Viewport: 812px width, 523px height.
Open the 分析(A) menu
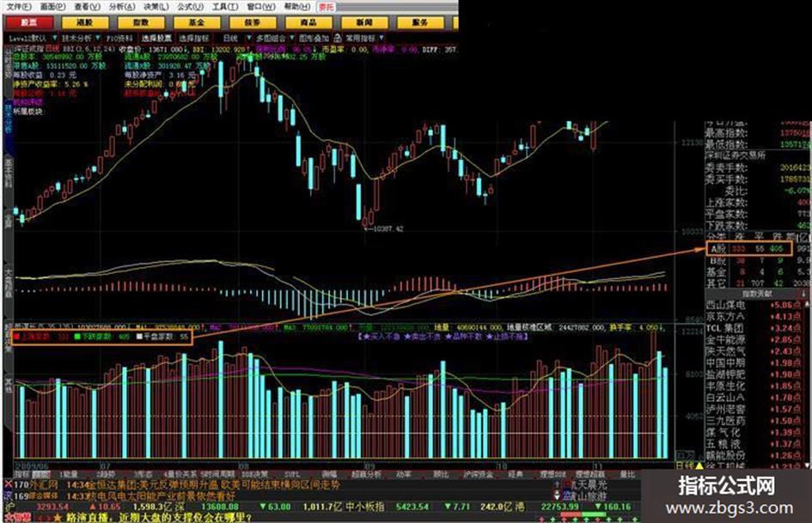coord(122,7)
